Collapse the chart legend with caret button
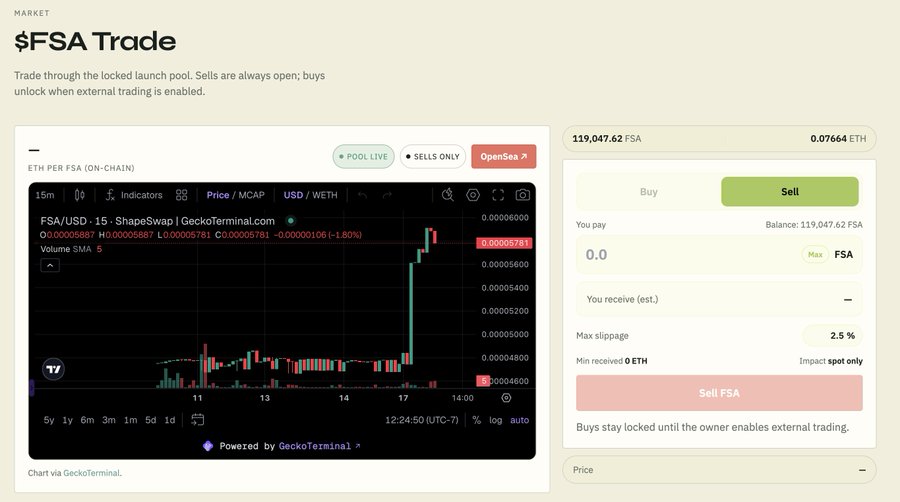Viewport: 900px width, 502px height. (x=50, y=265)
